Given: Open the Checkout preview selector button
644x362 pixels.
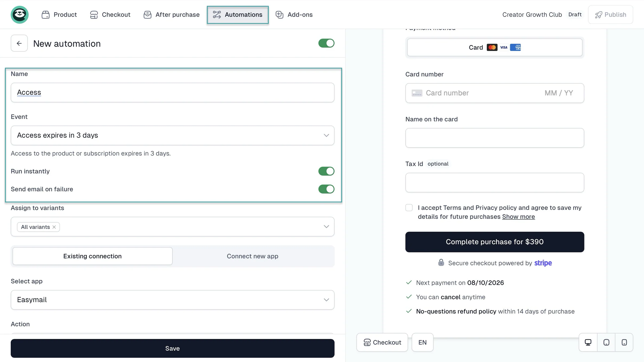Looking at the screenshot, I should (x=382, y=342).
